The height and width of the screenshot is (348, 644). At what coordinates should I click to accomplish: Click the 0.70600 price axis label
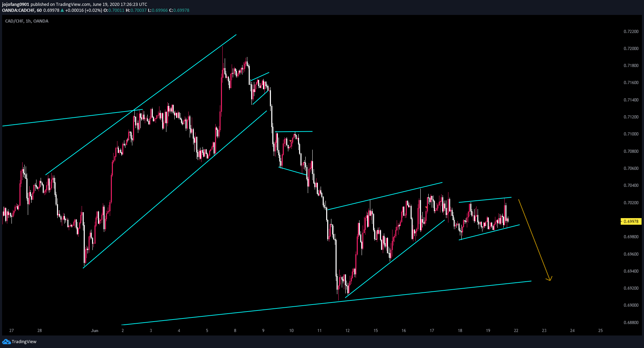click(x=631, y=168)
